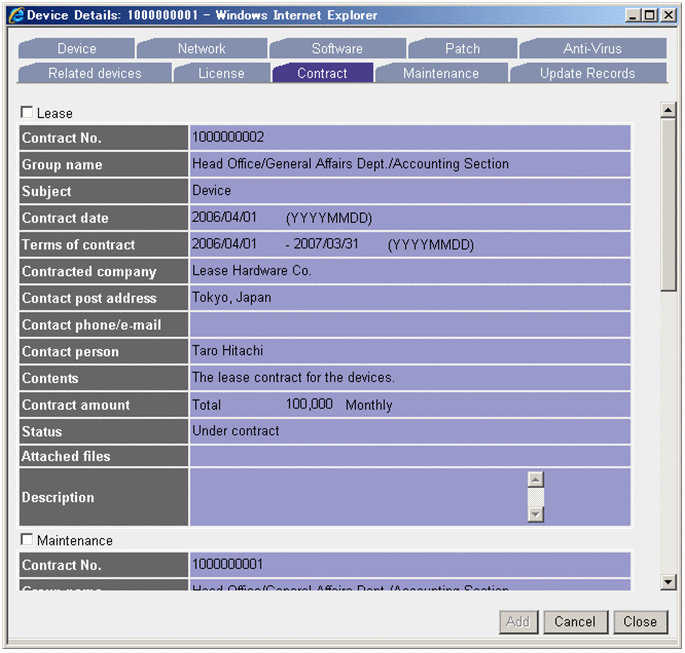Close window with title bar X
The height and width of the screenshot is (653, 685).
pos(668,15)
